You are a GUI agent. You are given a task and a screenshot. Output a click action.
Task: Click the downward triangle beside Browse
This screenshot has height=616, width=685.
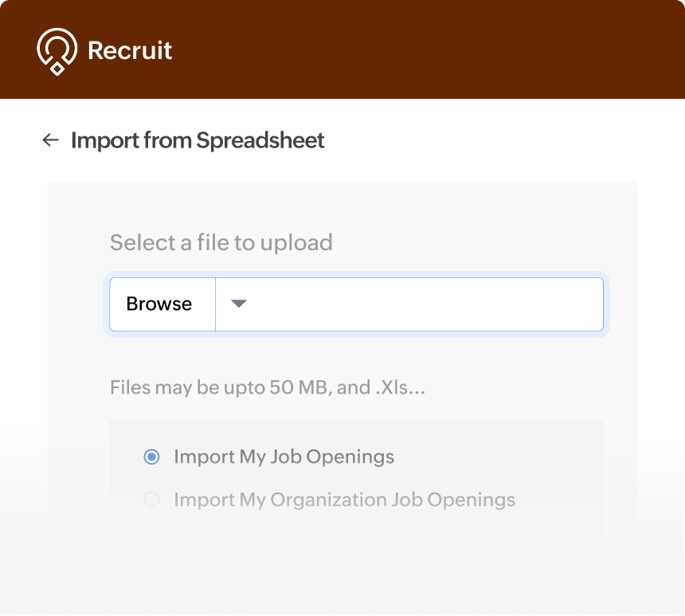click(x=237, y=304)
